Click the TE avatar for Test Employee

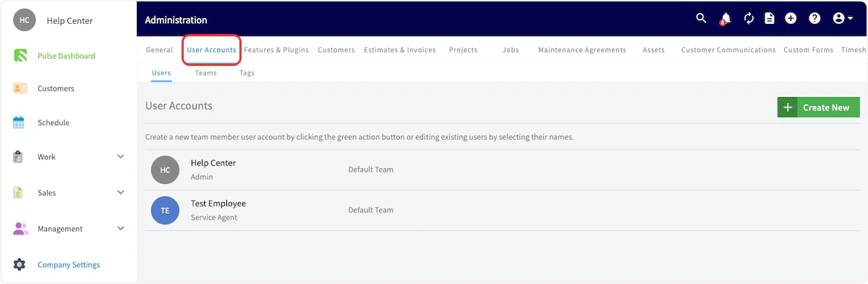(165, 210)
